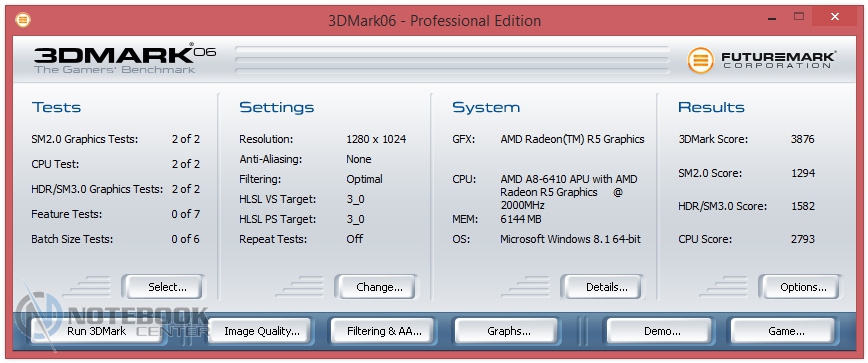
Task: Click the SM2.0 Score value 1294
Action: (803, 173)
